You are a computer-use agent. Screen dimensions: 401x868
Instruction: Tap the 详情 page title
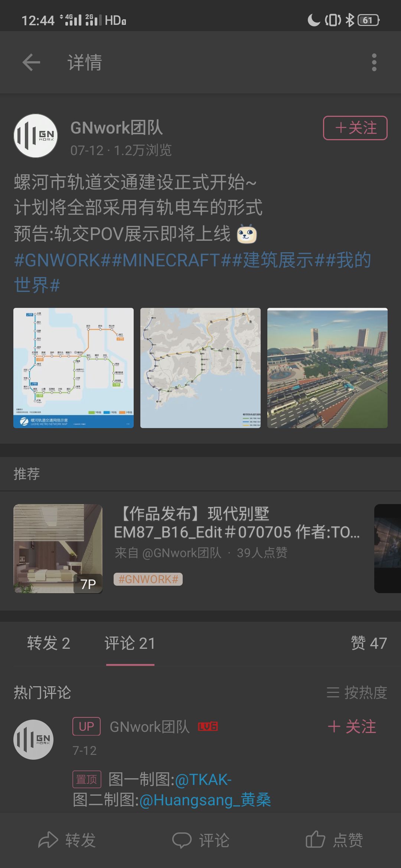[x=85, y=62]
